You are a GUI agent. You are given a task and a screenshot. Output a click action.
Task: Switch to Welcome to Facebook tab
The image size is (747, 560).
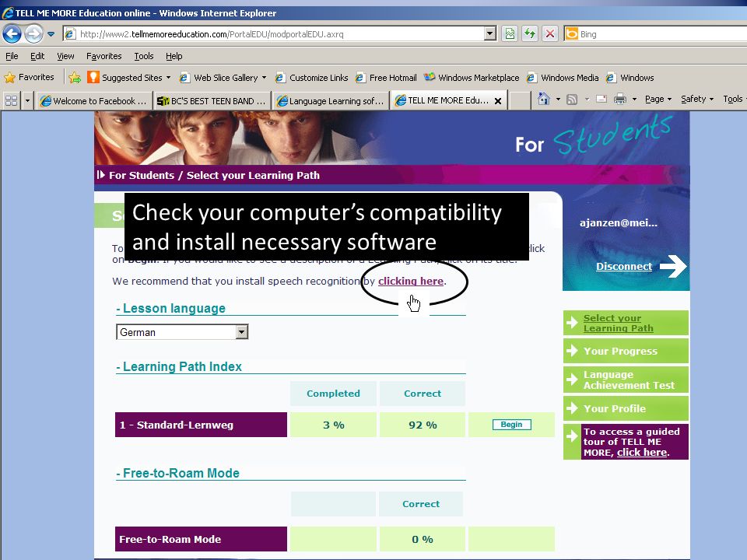point(93,101)
